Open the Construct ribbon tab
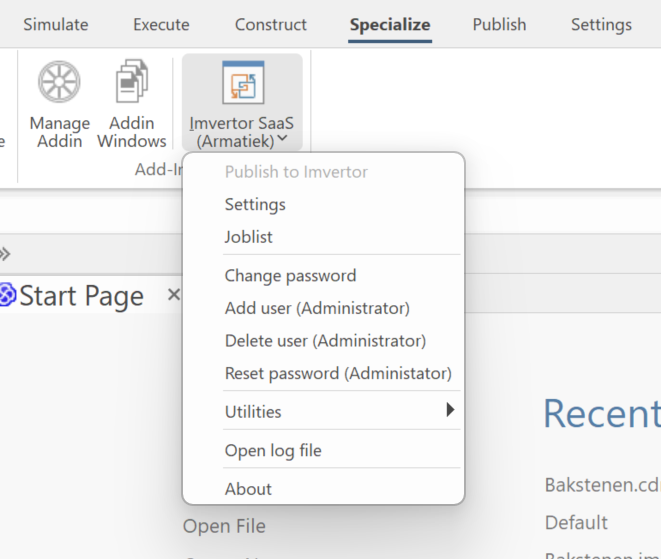This screenshot has width=661, height=559. pyautogui.click(x=271, y=25)
